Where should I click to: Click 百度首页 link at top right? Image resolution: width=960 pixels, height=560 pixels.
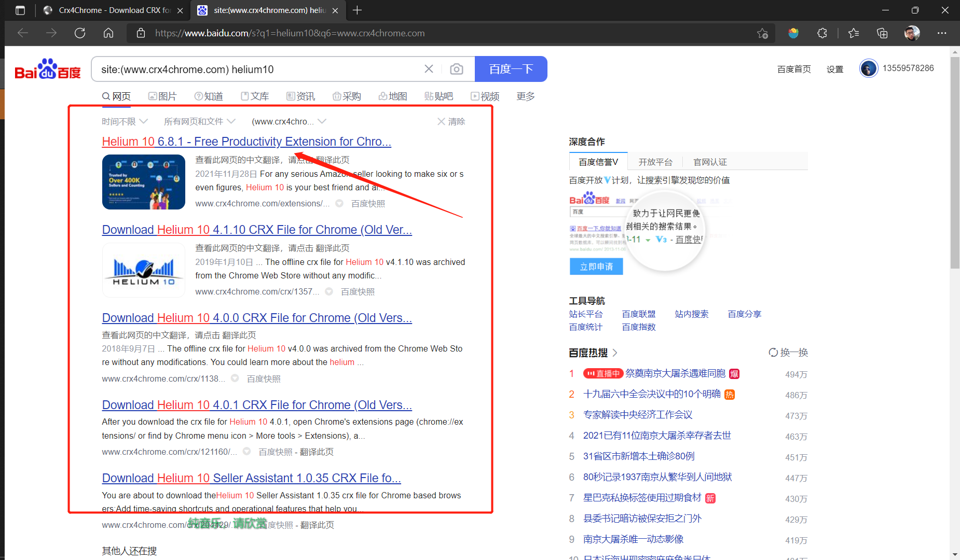coord(794,69)
